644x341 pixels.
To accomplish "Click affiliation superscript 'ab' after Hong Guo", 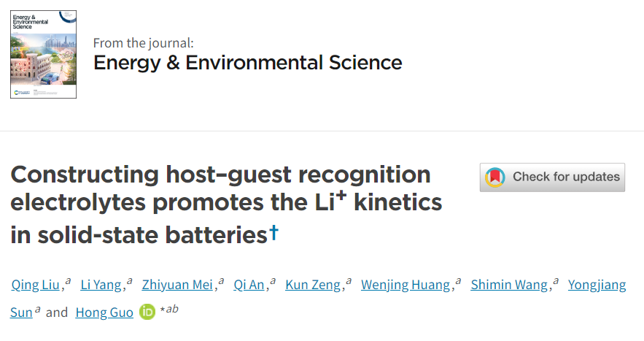I will point(172,309).
